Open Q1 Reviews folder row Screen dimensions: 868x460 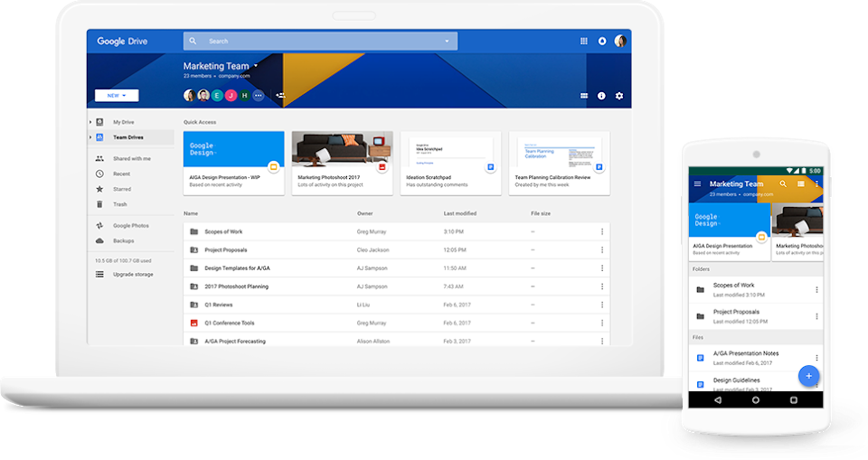point(396,305)
